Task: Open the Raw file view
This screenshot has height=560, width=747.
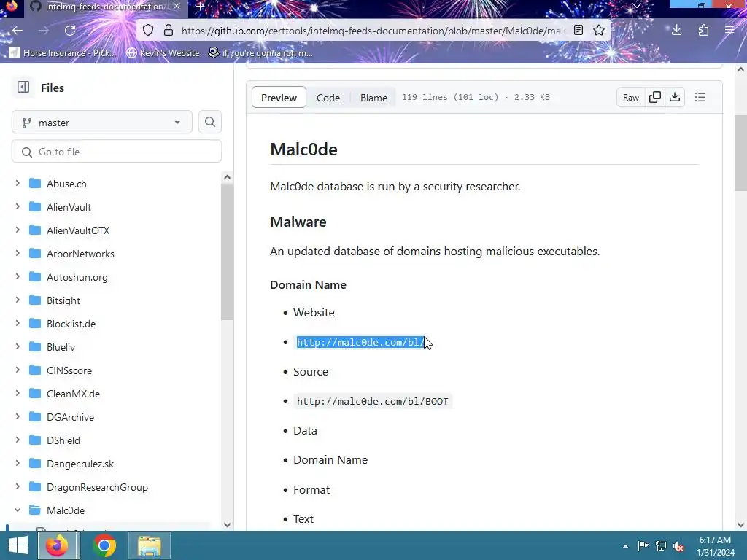Action: click(x=631, y=97)
